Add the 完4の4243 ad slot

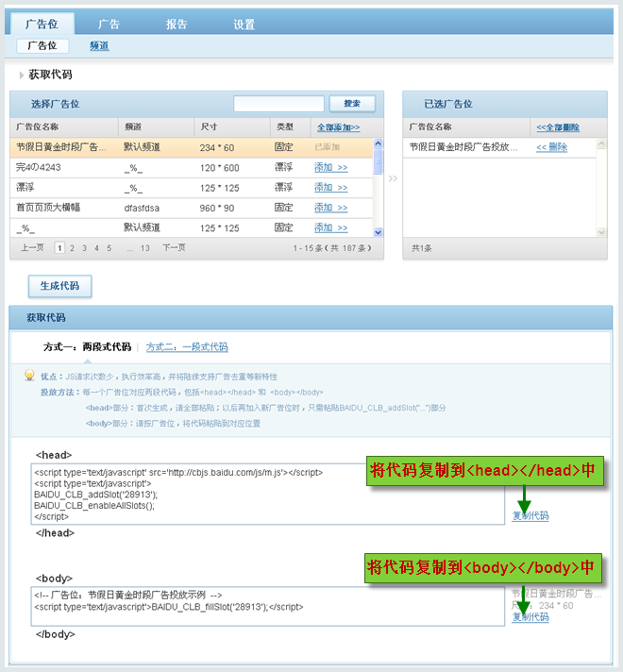(x=330, y=168)
